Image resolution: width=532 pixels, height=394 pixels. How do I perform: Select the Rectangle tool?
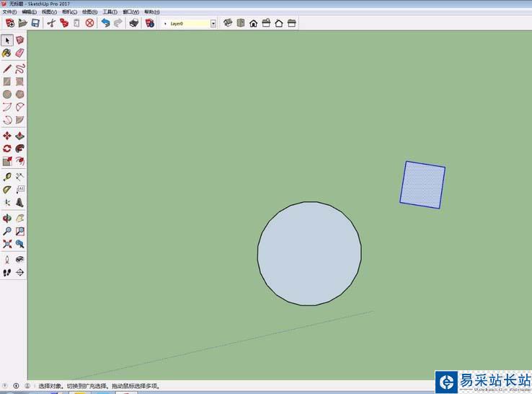point(7,82)
